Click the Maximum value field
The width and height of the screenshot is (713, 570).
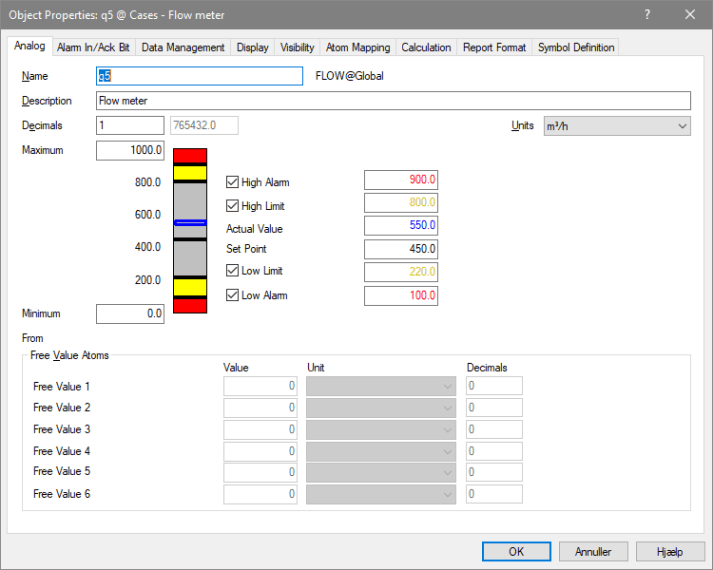pyautogui.click(x=130, y=150)
